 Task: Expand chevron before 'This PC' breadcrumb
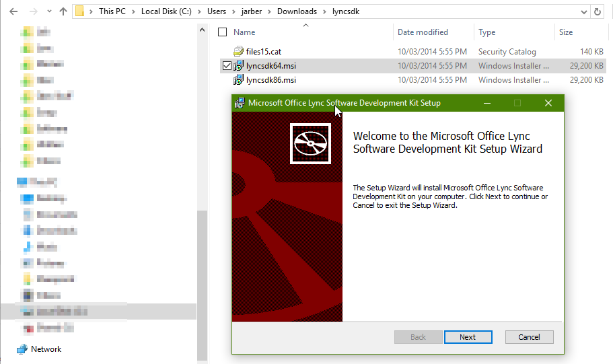coord(91,11)
